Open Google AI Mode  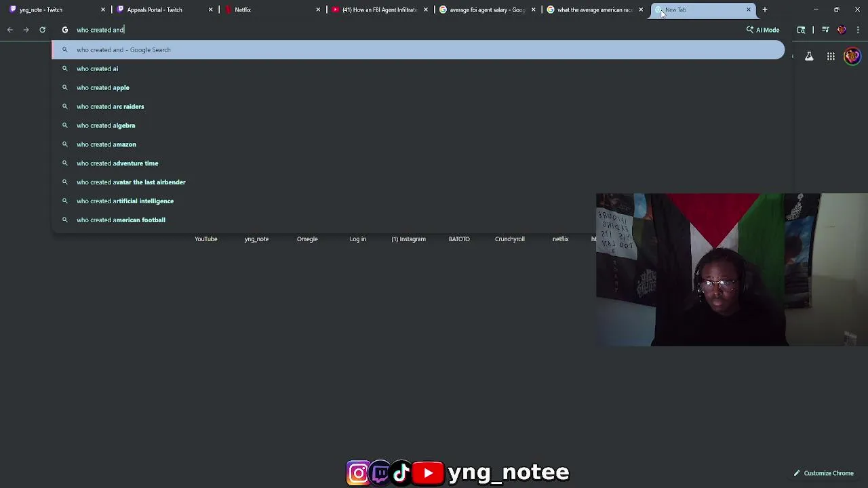(763, 30)
